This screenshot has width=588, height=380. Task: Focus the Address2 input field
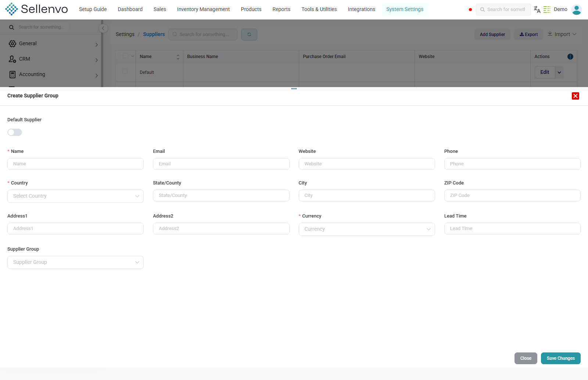221,229
